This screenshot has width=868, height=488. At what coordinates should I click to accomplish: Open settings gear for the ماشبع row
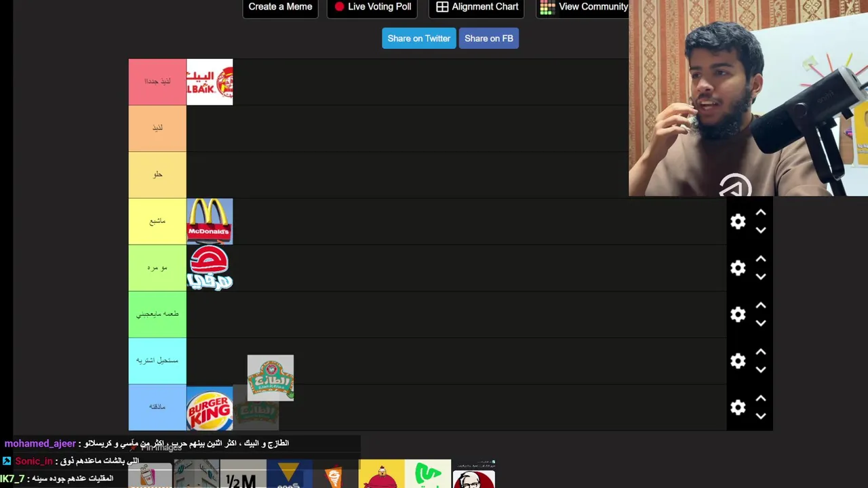coord(738,222)
